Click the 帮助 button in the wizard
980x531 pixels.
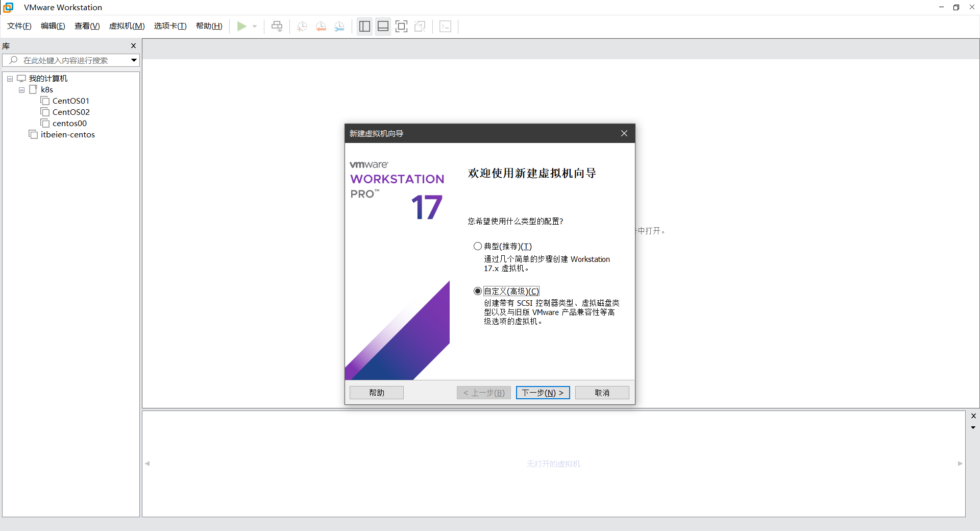point(377,393)
